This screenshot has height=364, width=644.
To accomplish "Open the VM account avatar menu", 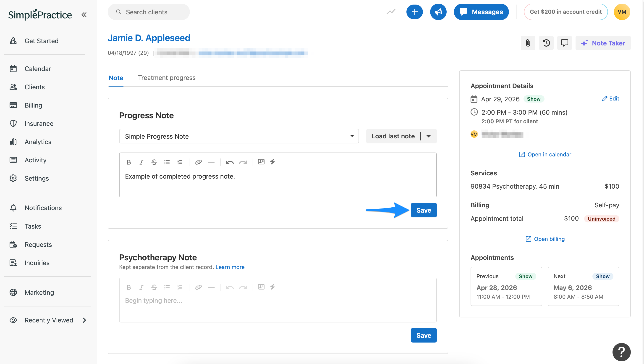I will tap(622, 12).
